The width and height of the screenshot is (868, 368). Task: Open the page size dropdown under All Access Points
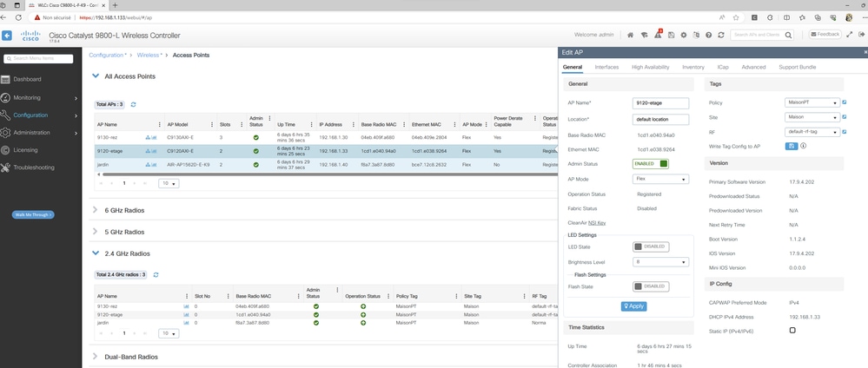pyautogui.click(x=169, y=183)
